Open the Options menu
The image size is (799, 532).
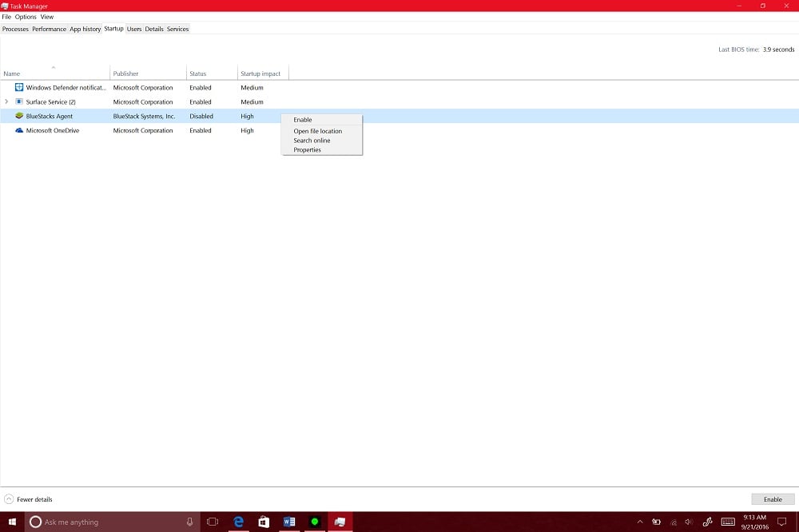[25, 17]
